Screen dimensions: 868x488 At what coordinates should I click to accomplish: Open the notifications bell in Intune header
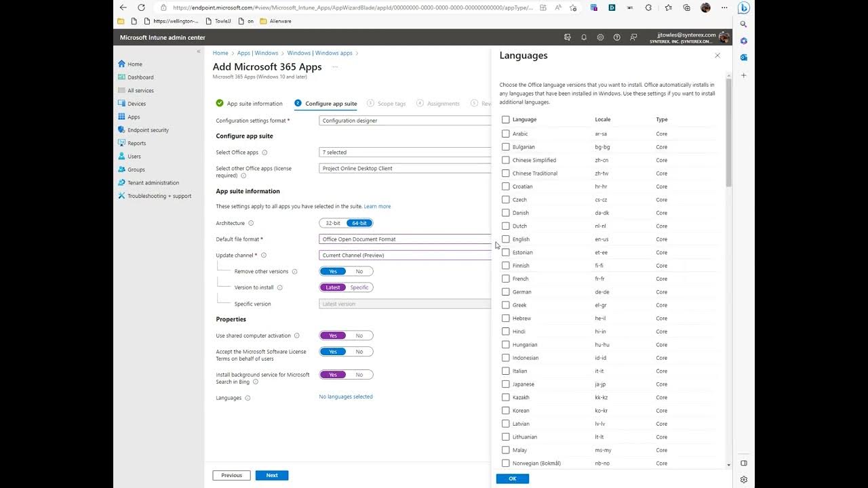tap(584, 37)
